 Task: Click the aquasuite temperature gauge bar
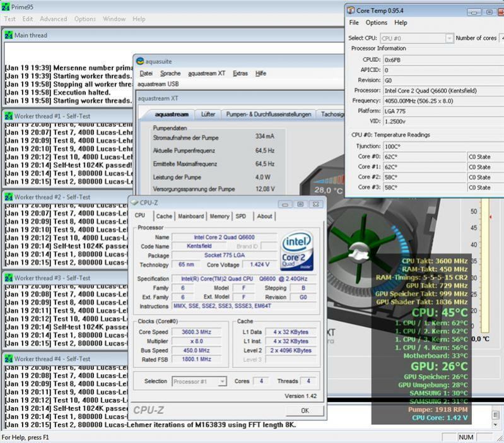point(484,265)
